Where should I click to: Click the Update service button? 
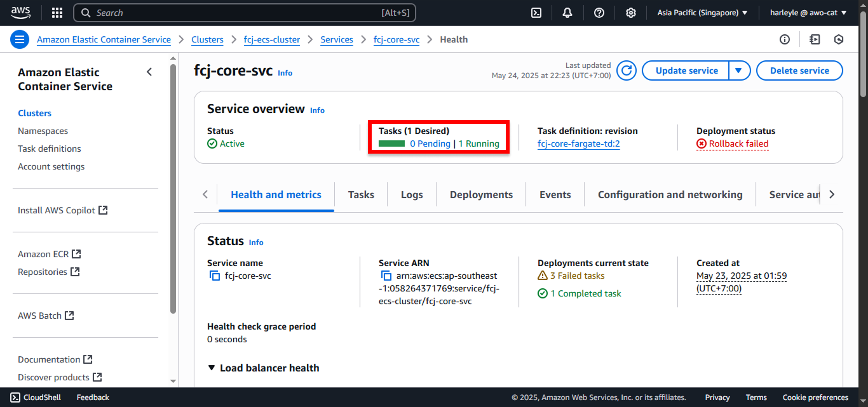(x=686, y=70)
